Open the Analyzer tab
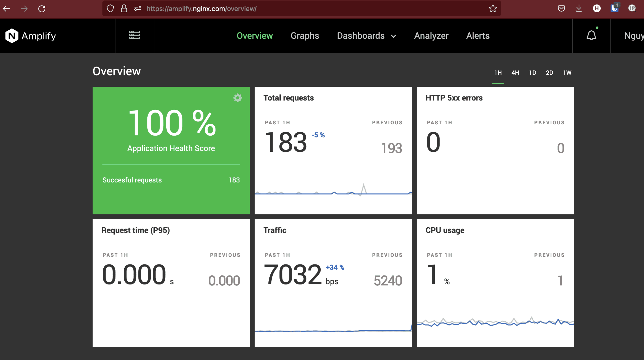 431,36
